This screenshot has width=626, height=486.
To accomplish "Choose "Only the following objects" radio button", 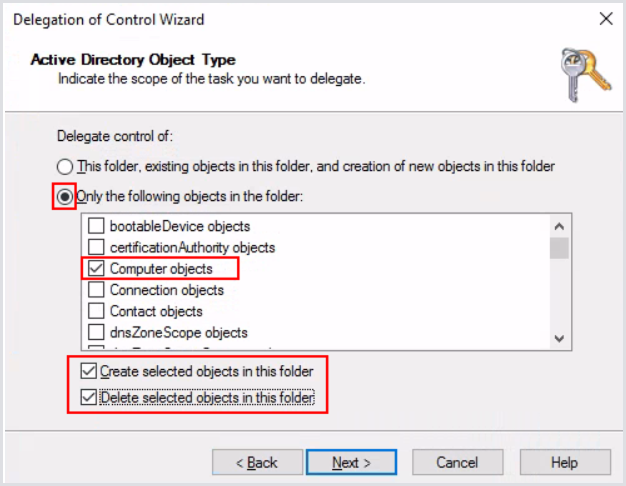I will [66, 197].
